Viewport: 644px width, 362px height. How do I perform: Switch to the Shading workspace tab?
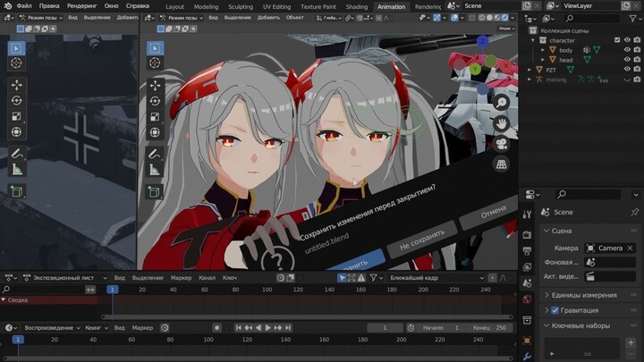click(357, 6)
